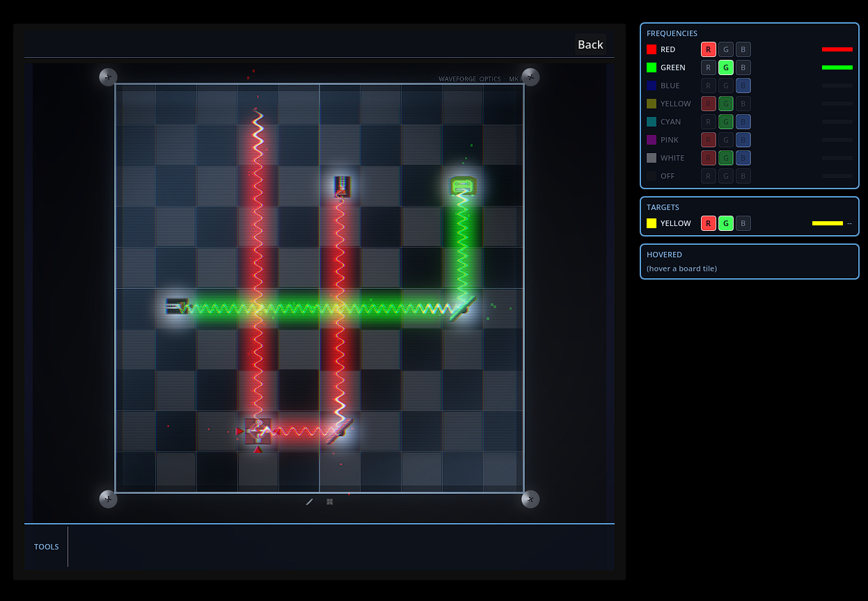Click the GREEN frequency label
Image resolution: width=868 pixels, height=601 pixels.
tap(673, 67)
